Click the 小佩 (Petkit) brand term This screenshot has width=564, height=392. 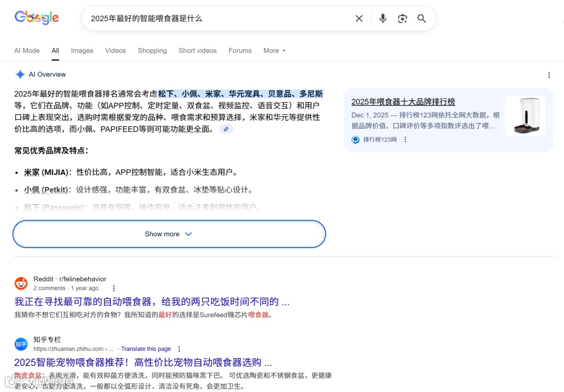(45, 190)
